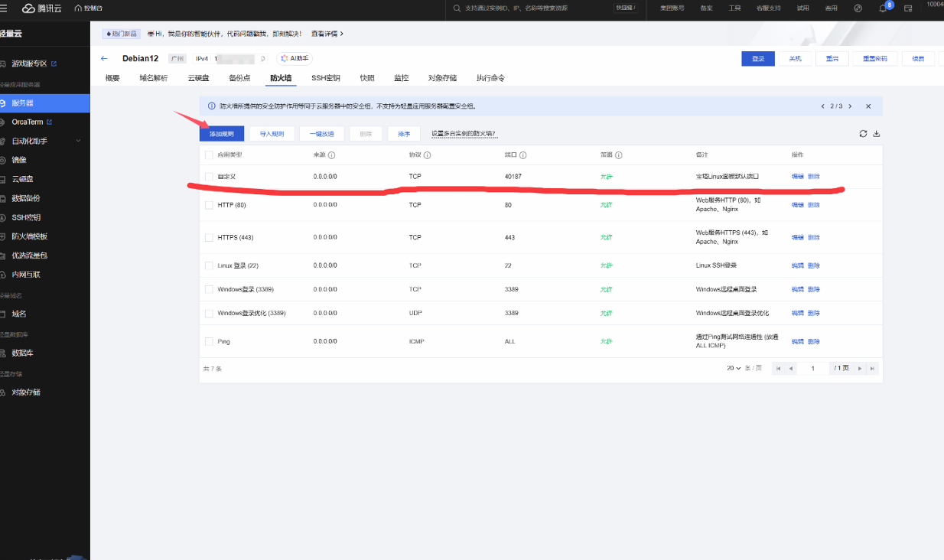Viewport: 944px width, 560px height.
Task: Show the next notice in the info banner
Action: 849,106
